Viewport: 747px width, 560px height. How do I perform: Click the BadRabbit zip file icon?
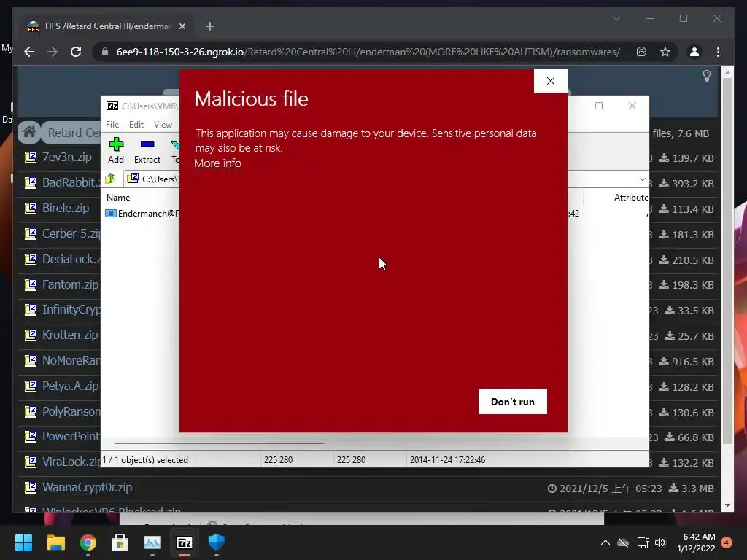[31, 182]
